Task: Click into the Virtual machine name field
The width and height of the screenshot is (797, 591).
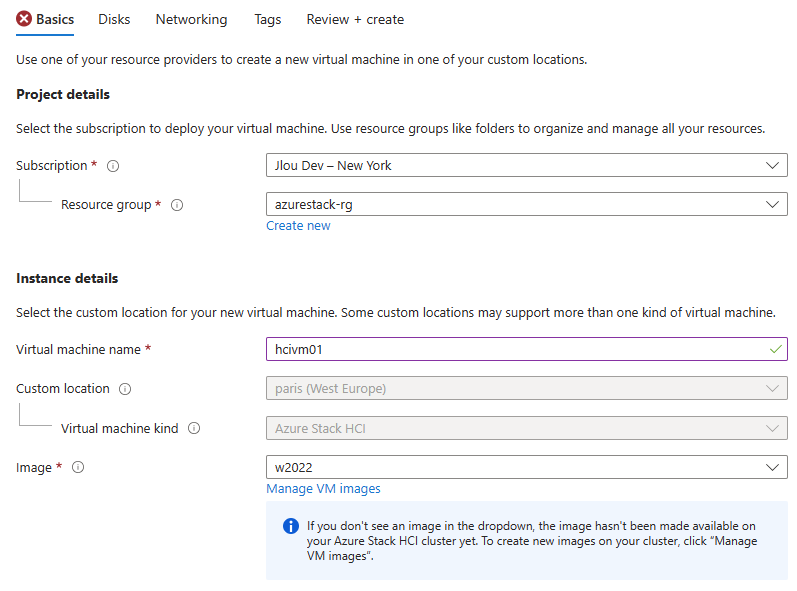Action: [527, 350]
